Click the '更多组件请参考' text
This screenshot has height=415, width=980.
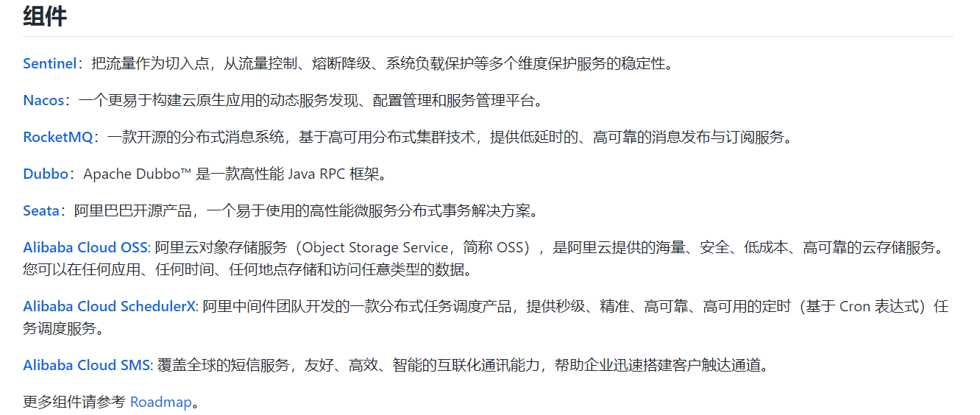(x=74, y=402)
